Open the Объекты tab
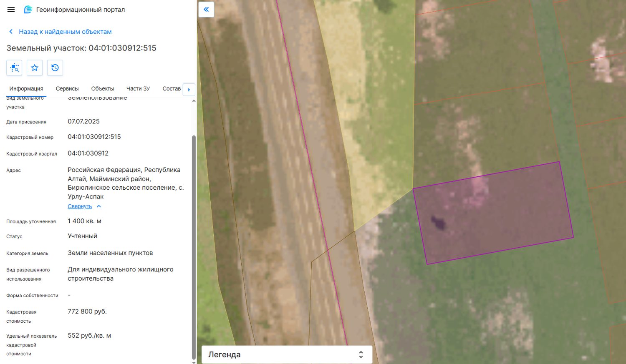Screen dimensions: 626x364 [x=103, y=89]
